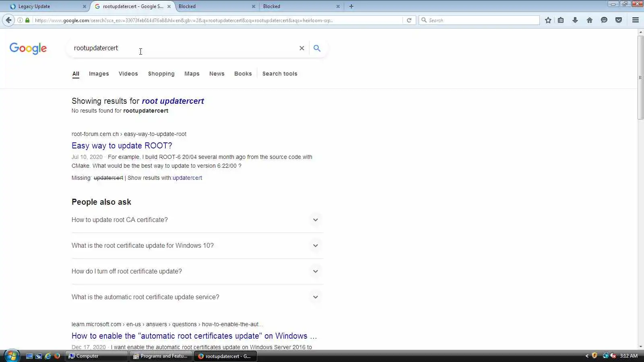Close the second Blocked tab
This screenshot has width=644, height=362.
click(x=338, y=6)
